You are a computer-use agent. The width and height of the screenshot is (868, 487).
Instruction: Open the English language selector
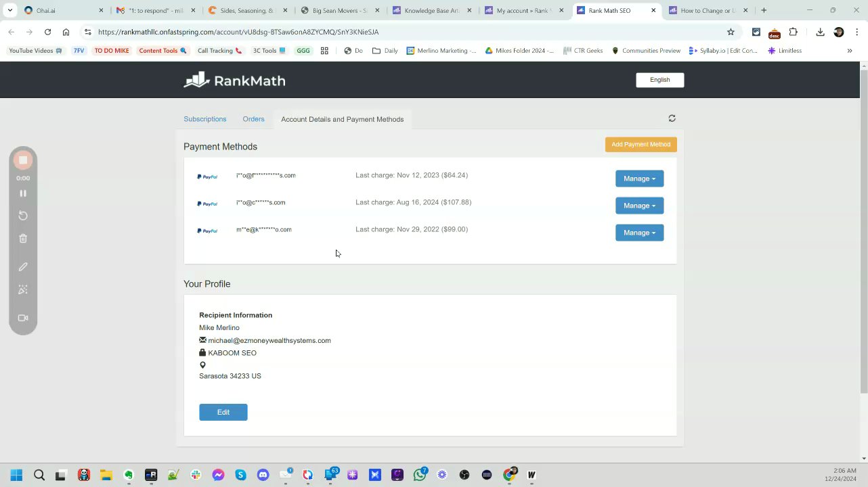[x=659, y=80]
